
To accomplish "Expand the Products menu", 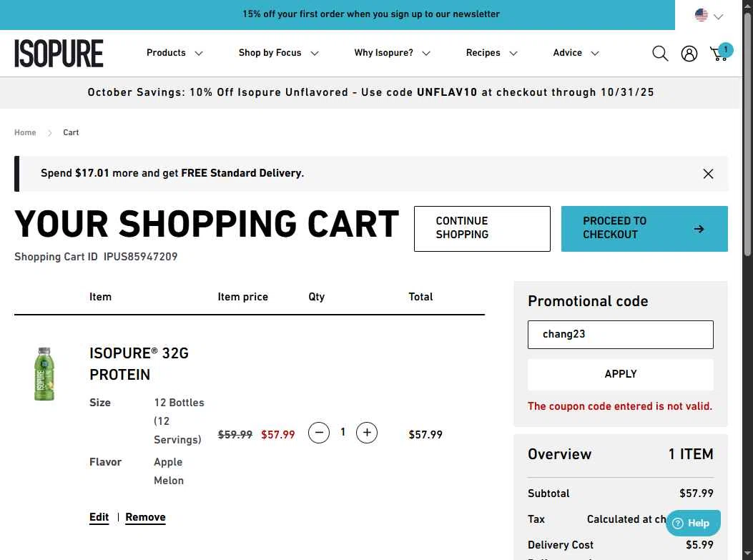I will [174, 53].
